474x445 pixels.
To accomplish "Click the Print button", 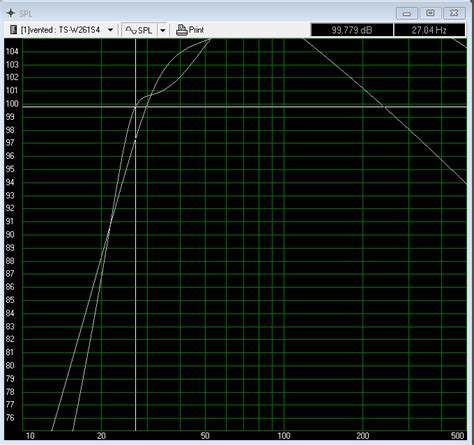I will click(190, 30).
